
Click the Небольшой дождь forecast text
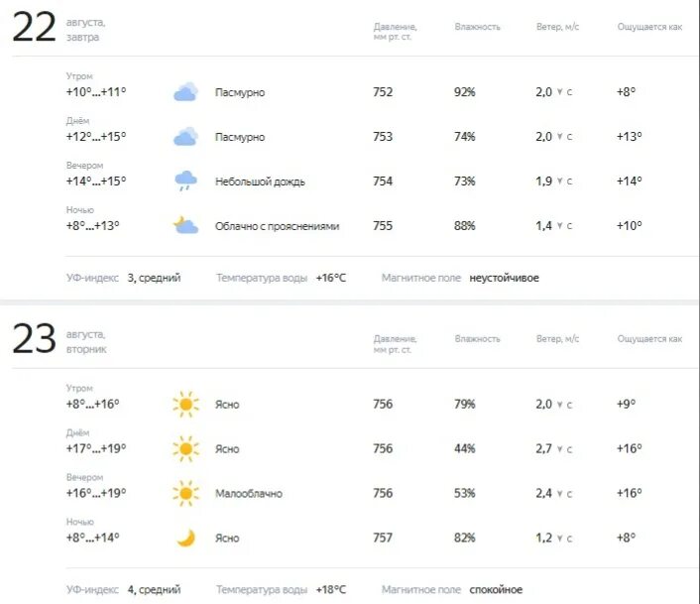(x=260, y=181)
